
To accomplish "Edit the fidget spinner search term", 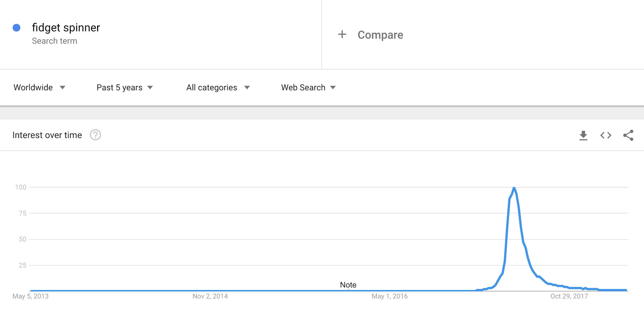I will tap(66, 28).
